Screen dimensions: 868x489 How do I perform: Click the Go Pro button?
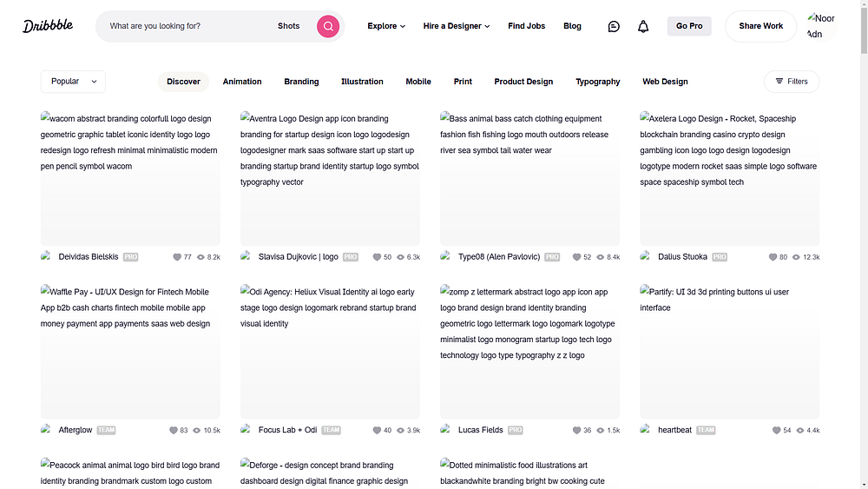click(689, 26)
